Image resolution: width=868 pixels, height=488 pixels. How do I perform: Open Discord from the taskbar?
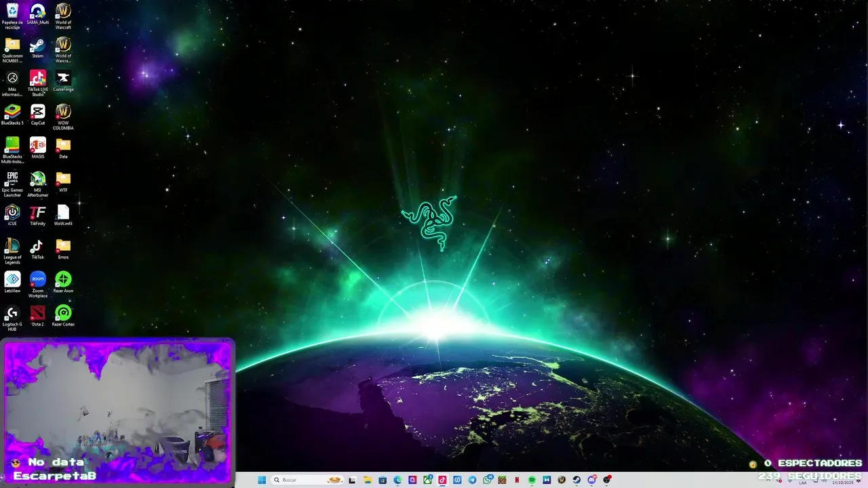(x=592, y=480)
